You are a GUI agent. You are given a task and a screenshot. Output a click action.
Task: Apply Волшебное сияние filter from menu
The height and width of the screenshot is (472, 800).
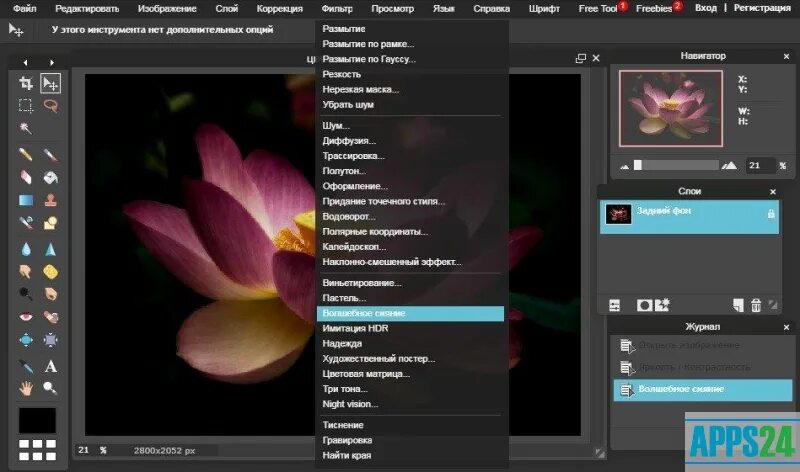(410, 313)
